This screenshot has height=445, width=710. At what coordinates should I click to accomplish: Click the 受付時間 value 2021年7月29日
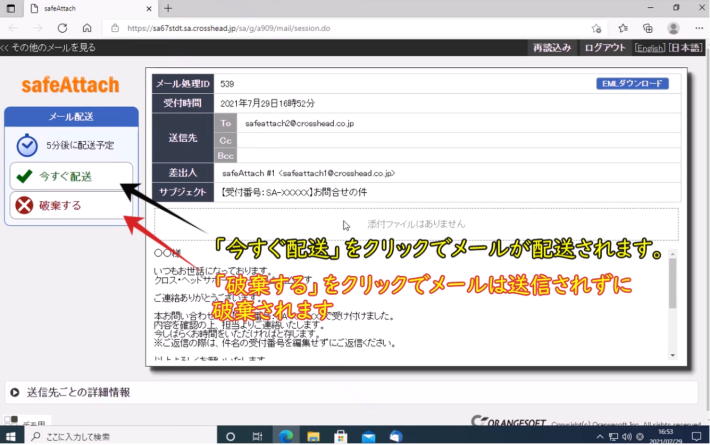[268, 103]
